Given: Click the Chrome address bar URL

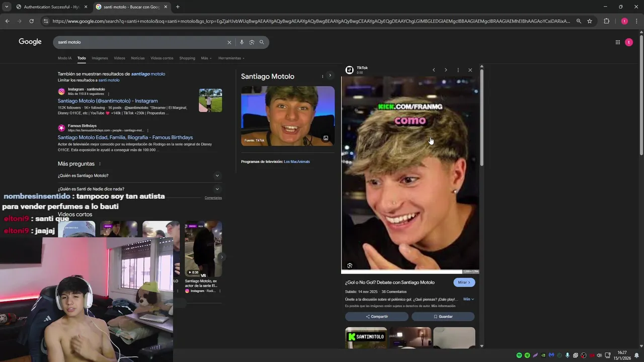Looking at the screenshot, I should point(311,21).
